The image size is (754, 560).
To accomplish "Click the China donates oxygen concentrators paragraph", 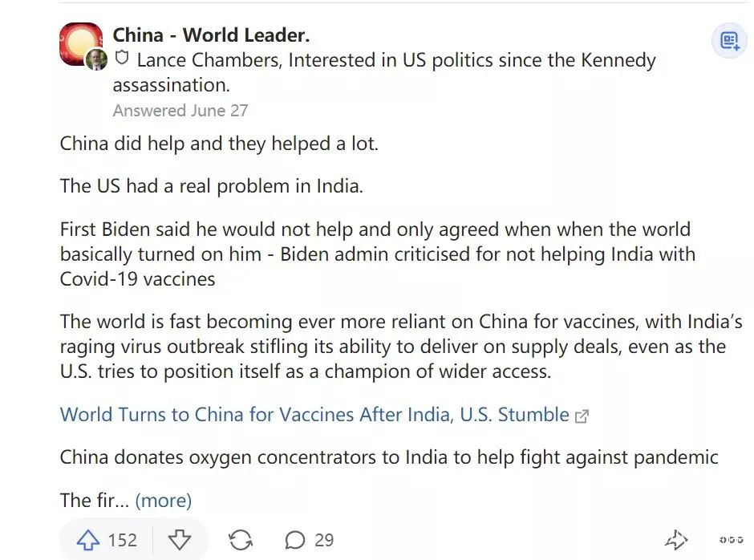I will [x=389, y=457].
